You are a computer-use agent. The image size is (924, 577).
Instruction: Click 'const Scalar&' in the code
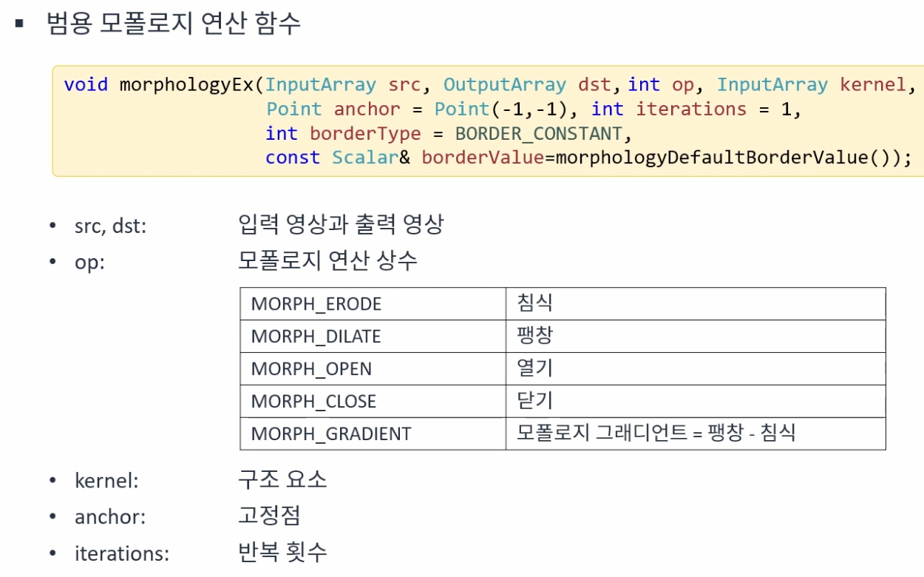pyautogui.click(x=338, y=158)
